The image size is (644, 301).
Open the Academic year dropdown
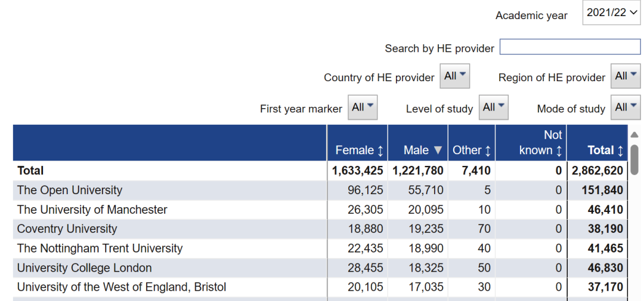(611, 13)
